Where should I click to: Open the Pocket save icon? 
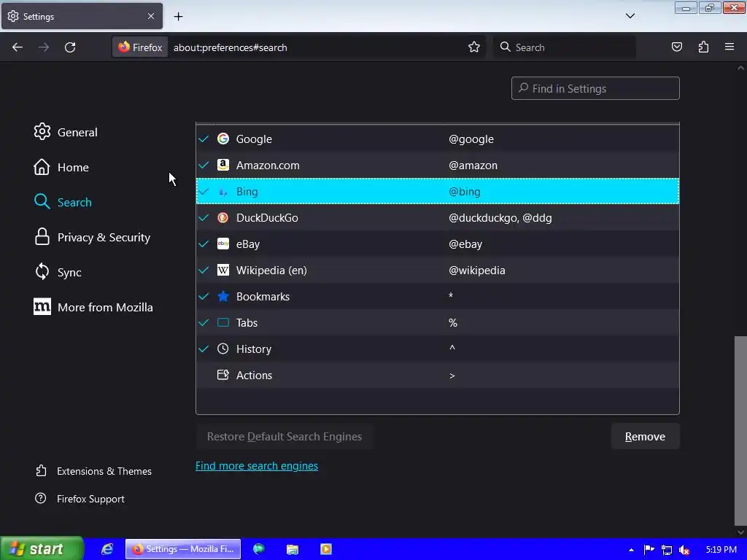pyautogui.click(x=677, y=47)
